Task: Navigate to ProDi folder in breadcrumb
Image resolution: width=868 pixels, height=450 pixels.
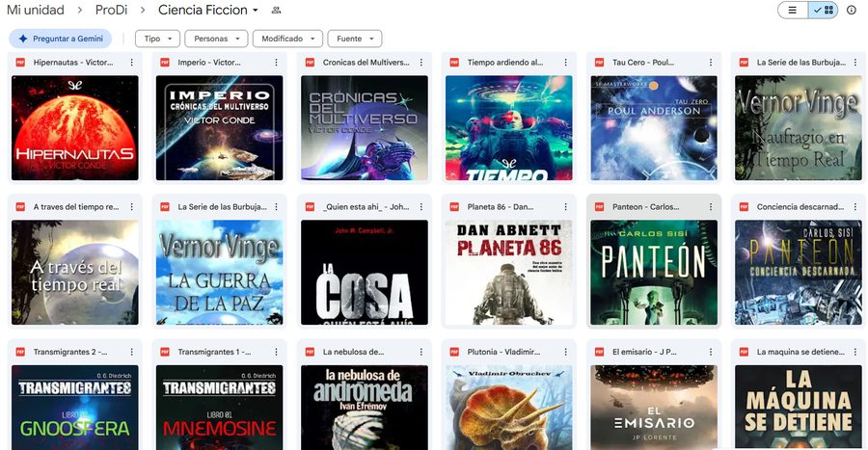Action: [111, 10]
